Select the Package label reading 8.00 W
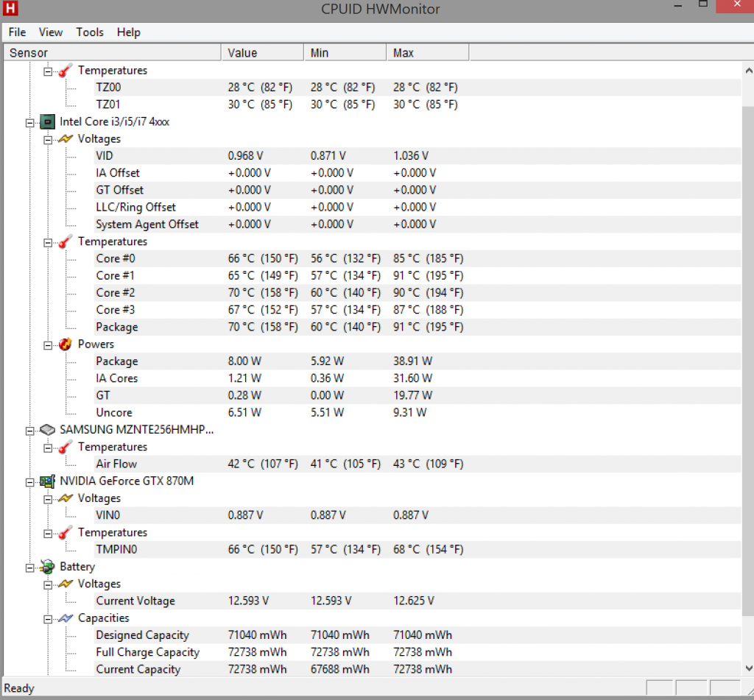The width and height of the screenshot is (754, 700). [117, 361]
